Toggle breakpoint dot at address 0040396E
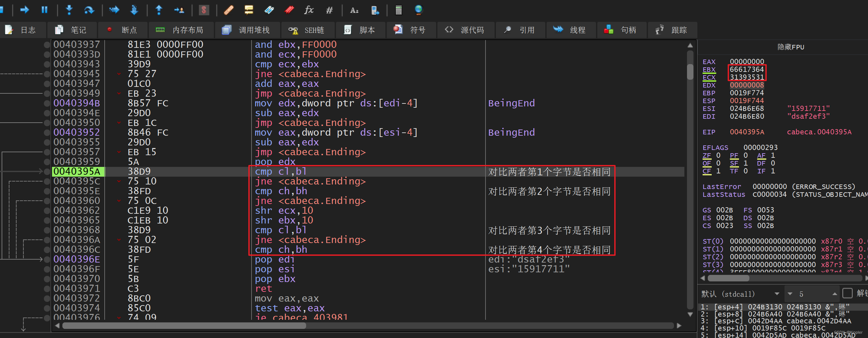 click(x=47, y=259)
